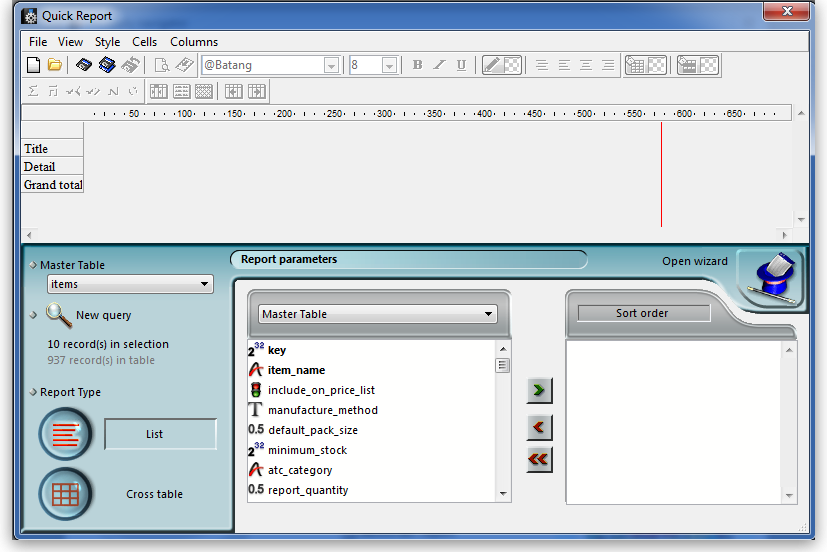Click the double red remove-all arrow
Viewport: 827px width, 552px height.
coord(539,459)
